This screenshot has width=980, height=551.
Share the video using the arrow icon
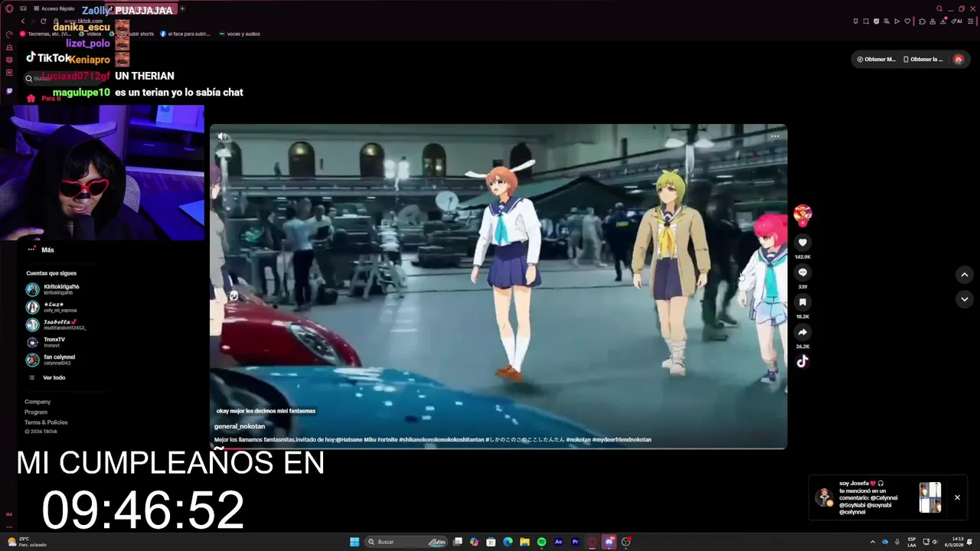[802, 332]
